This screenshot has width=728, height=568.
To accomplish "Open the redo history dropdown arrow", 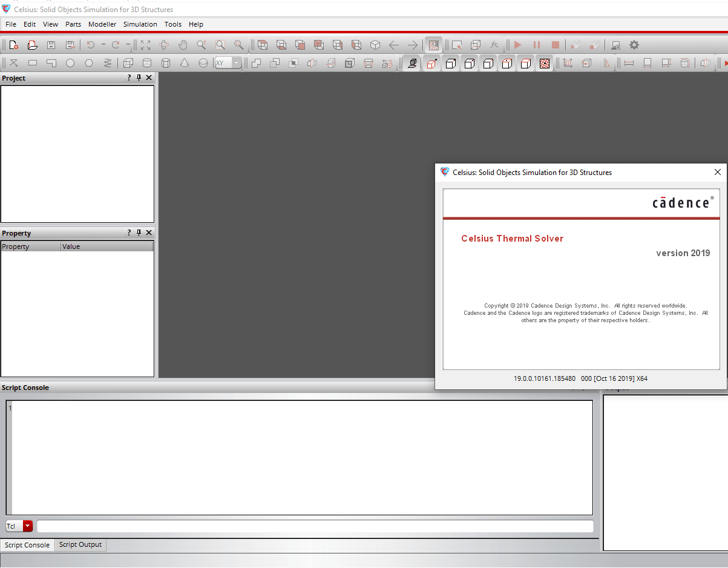I will 128,45.
